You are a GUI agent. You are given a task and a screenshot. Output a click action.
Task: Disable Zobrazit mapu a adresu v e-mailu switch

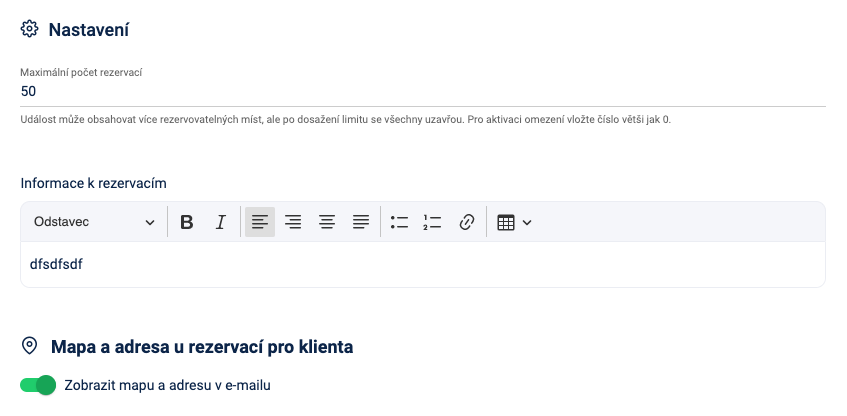pos(38,385)
